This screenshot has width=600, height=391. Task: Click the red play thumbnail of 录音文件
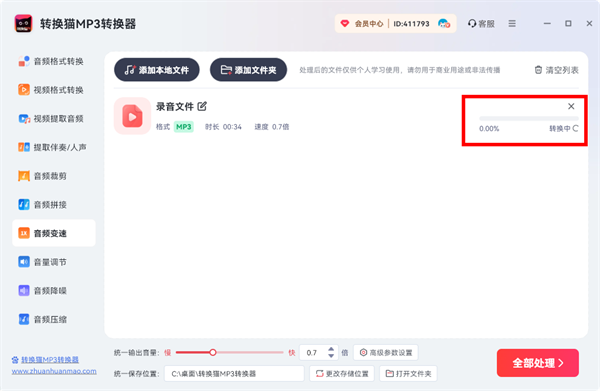[x=132, y=116]
